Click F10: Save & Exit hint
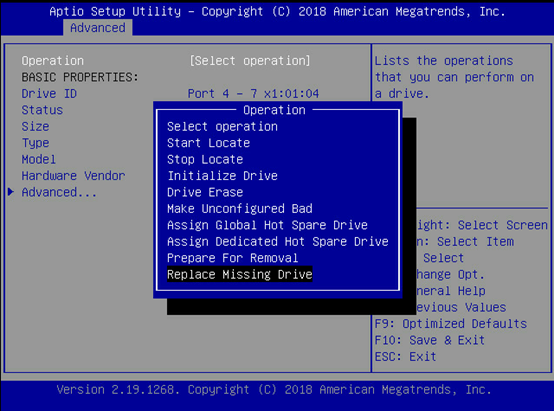Image resolution: width=554 pixels, height=411 pixels. click(430, 340)
